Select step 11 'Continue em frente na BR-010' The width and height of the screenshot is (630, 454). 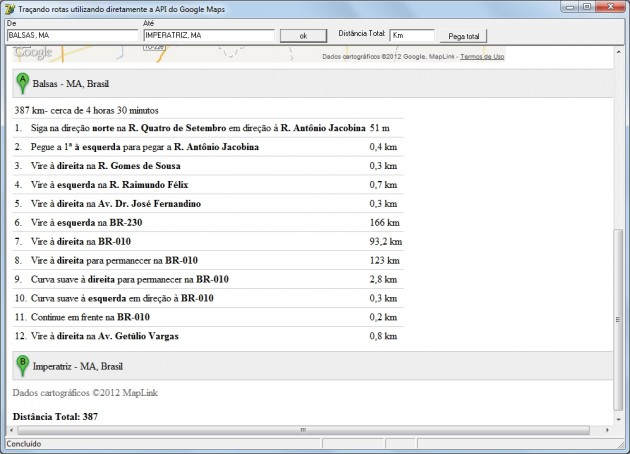pyautogui.click(x=208, y=317)
